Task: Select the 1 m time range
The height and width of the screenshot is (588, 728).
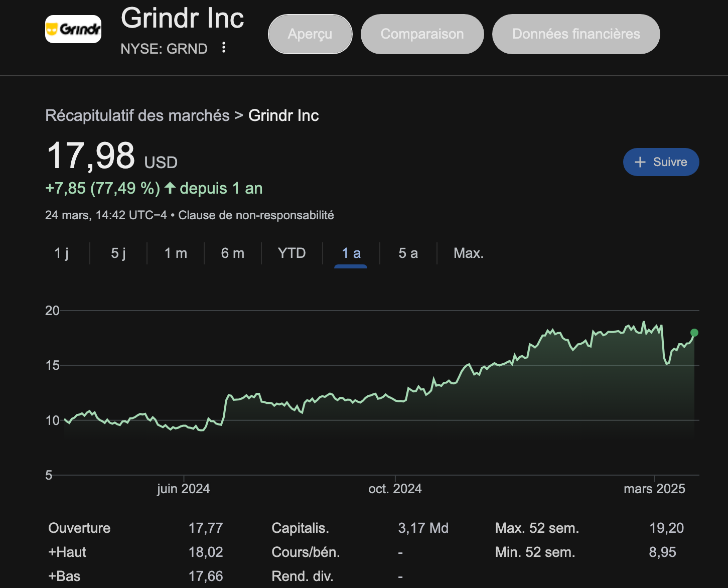Action: pyautogui.click(x=176, y=253)
